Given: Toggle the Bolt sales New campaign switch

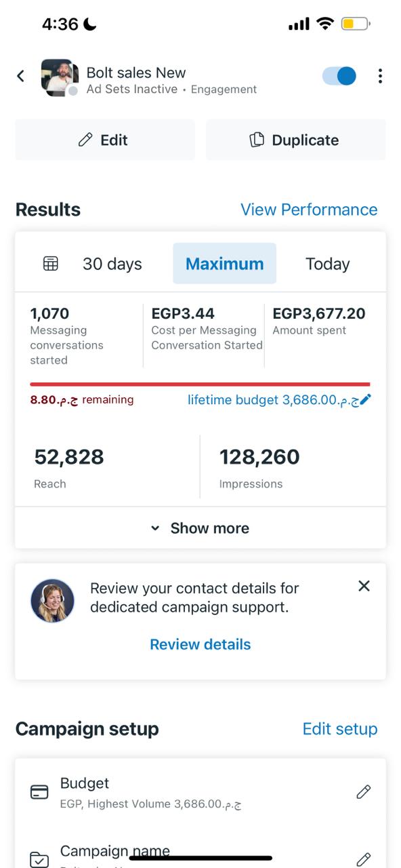Looking at the screenshot, I should click(x=339, y=75).
